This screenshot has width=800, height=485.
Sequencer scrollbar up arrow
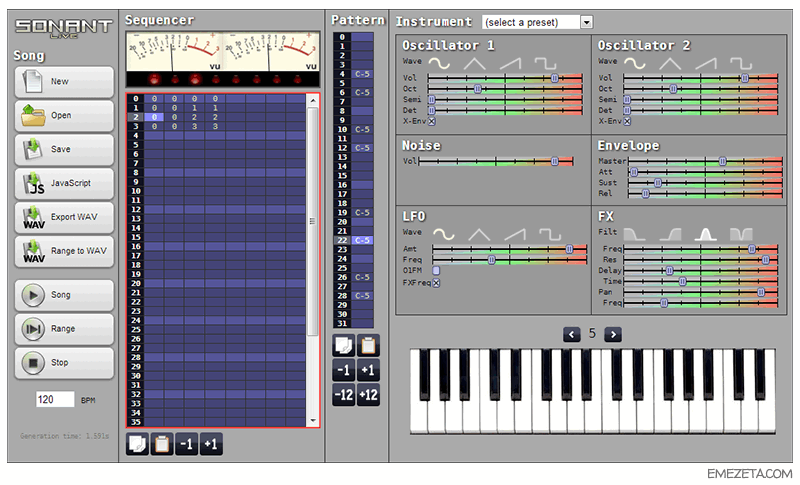[313, 100]
